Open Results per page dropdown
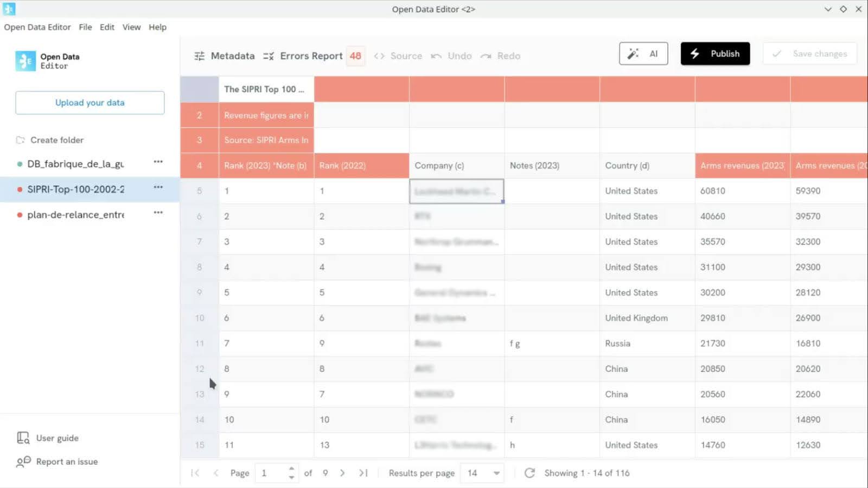 point(482,473)
